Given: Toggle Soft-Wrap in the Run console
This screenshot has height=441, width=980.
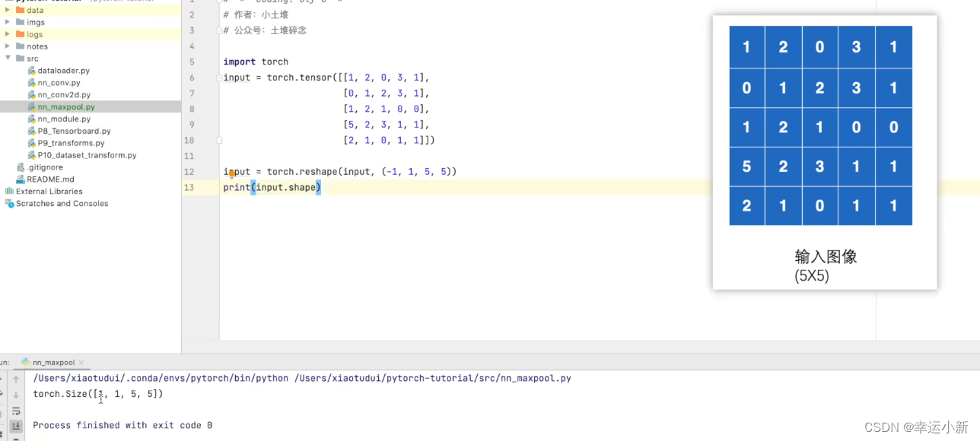Looking at the screenshot, I should [x=16, y=411].
